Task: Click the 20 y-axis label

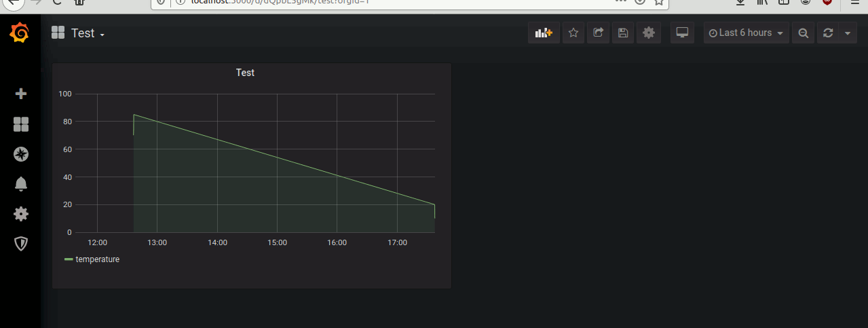Action: (x=67, y=204)
